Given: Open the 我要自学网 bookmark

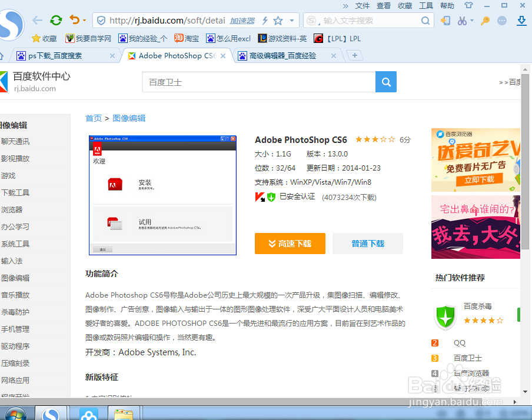Looking at the screenshot, I should [88, 38].
